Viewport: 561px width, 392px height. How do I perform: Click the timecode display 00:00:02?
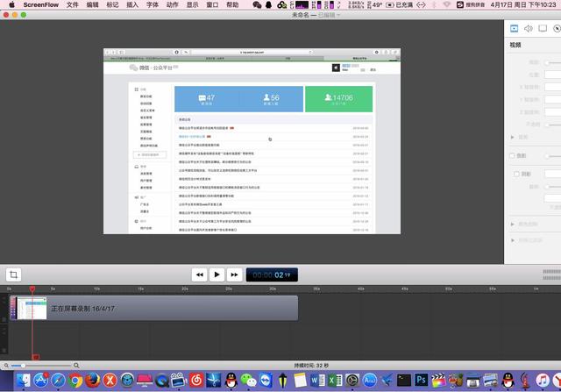[272, 275]
